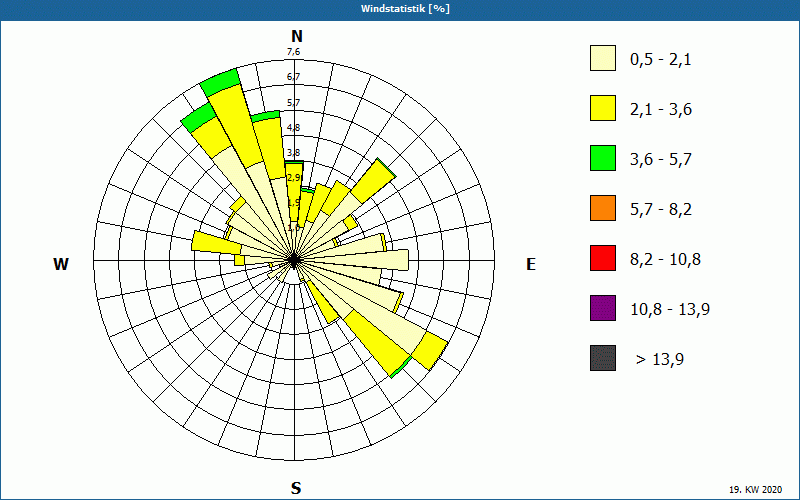Image resolution: width=800 pixels, height=500 pixels.
Task: Click the 3,8 axis scale value
Action: (293, 153)
